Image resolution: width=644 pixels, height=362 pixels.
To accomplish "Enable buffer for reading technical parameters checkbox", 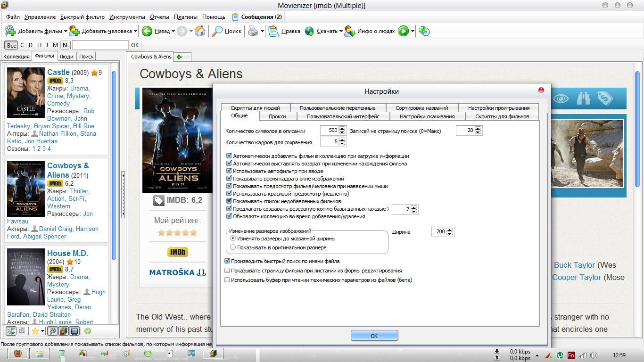I will click(x=227, y=280).
